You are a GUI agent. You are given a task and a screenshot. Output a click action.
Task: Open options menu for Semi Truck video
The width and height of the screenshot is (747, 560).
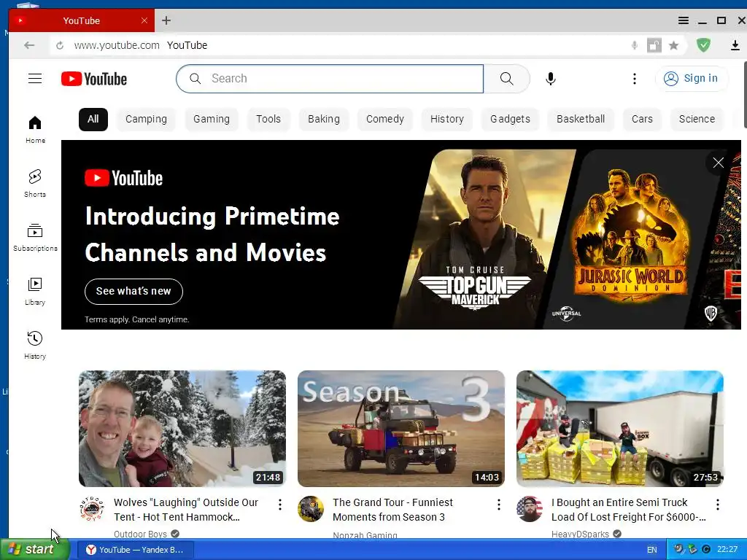point(718,505)
